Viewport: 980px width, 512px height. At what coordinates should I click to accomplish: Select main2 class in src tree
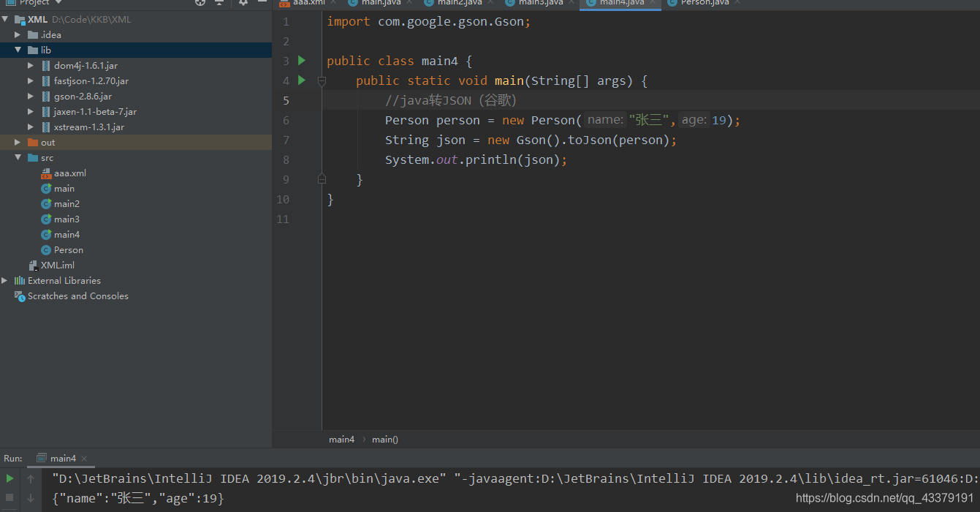tap(67, 204)
